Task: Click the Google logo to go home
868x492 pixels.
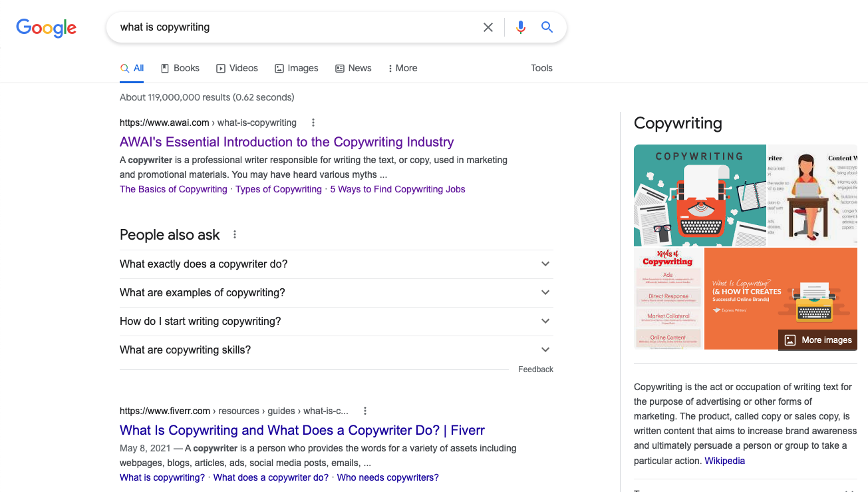Action: pos(45,28)
